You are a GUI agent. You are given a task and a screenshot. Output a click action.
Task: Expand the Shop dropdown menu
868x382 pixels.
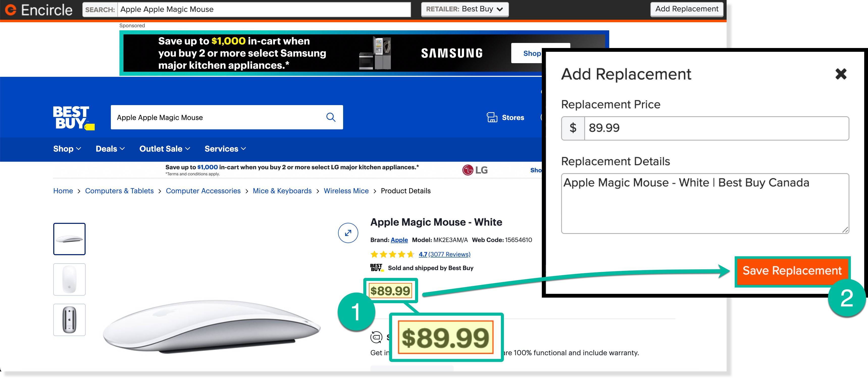point(66,149)
